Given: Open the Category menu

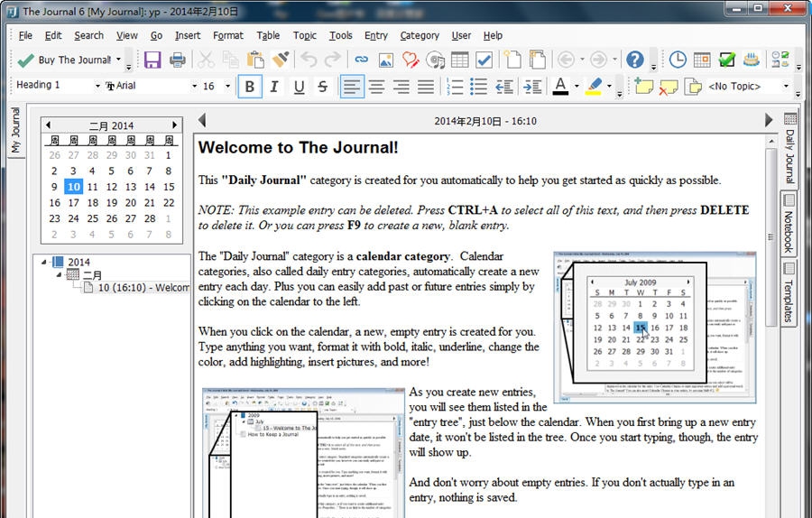Looking at the screenshot, I should [x=420, y=35].
